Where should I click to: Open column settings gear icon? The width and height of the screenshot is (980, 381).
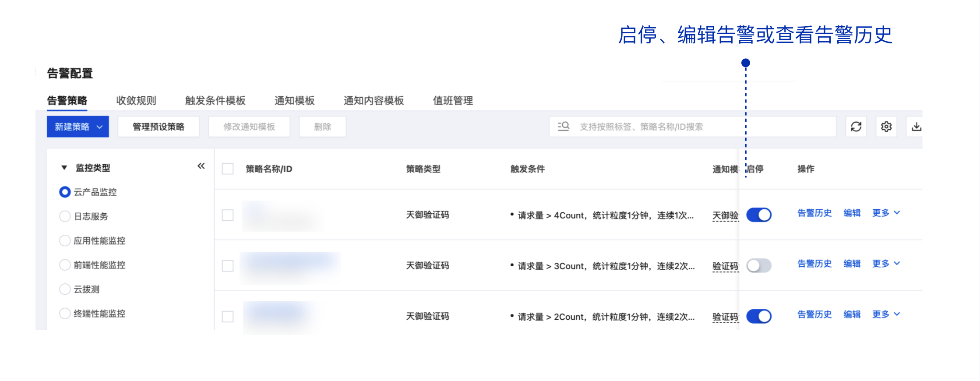click(886, 127)
